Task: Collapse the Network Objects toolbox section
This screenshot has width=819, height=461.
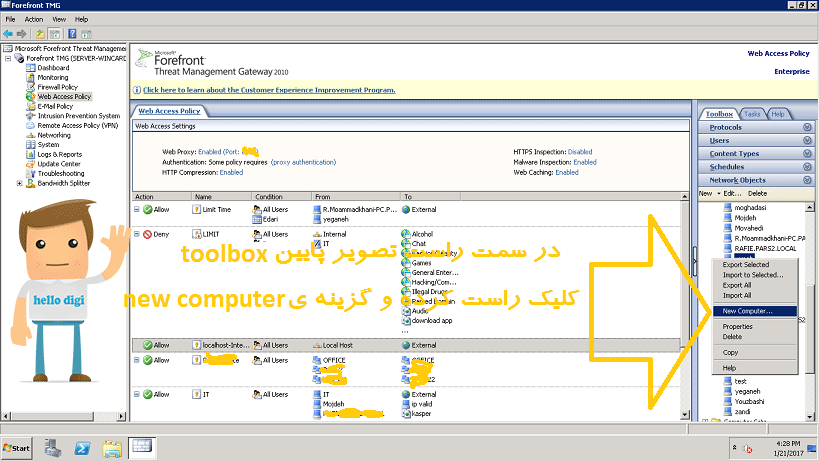Action: click(807, 180)
